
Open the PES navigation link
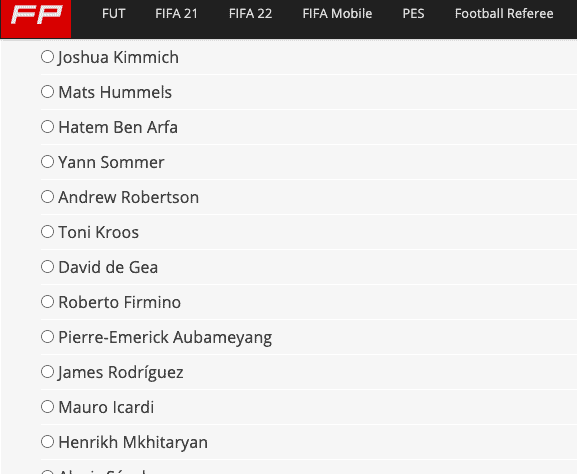[x=413, y=14]
